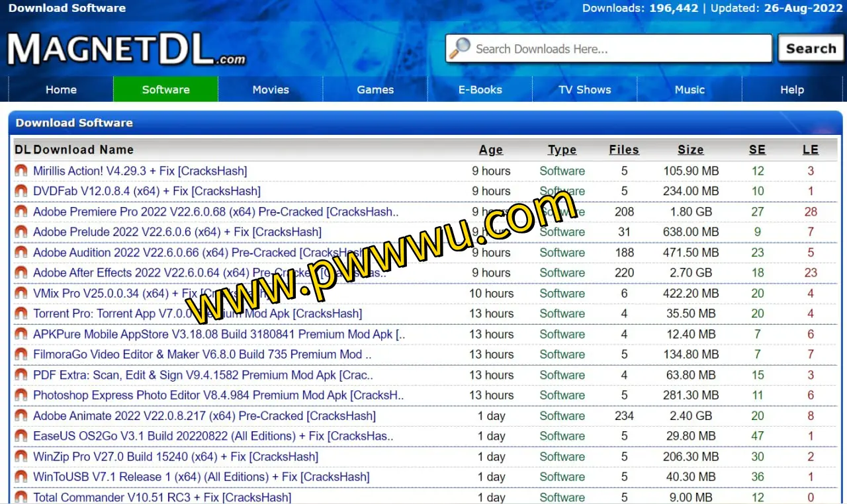Sort the list by Age column

click(490, 149)
